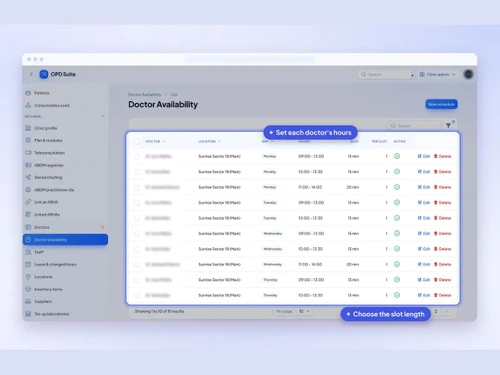Click the Teleconsultation camera icon
Screen dimensions: 500x375
(x=28, y=153)
